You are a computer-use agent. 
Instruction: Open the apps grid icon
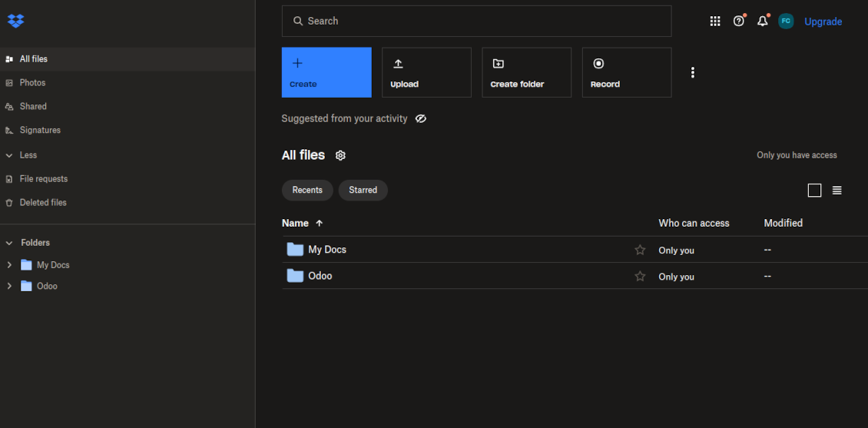coord(715,21)
